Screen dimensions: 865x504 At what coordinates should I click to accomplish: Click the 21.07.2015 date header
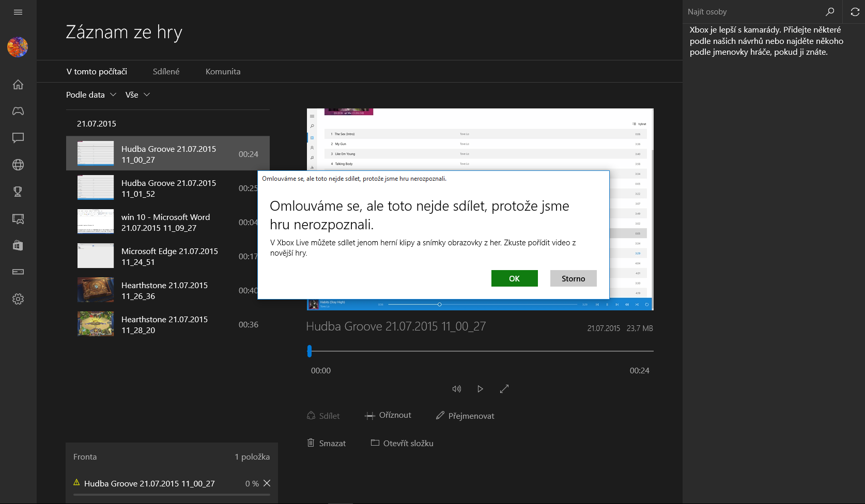pyautogui.click(x=97, y=123)
